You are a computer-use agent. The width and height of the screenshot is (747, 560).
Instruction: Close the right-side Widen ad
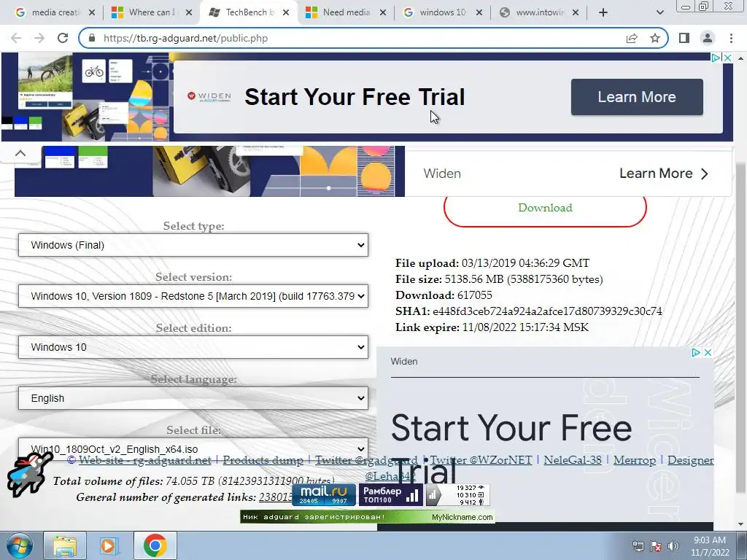tap(708, 352)
